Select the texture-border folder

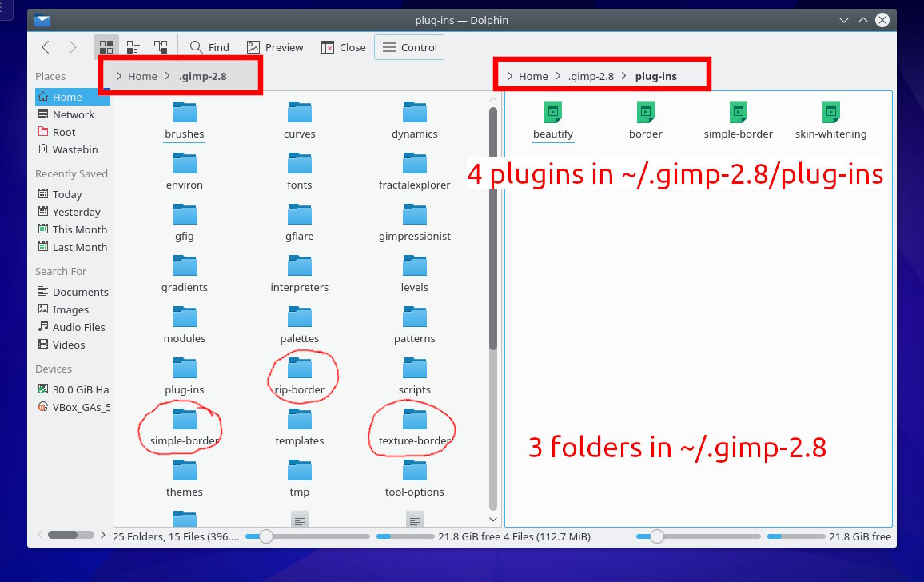point(415,428)
